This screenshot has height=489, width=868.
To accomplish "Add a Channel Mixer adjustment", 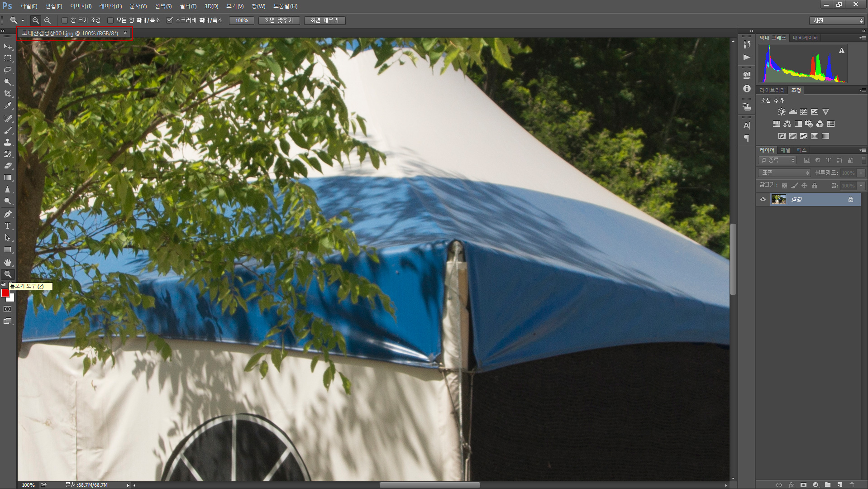I will tap(820, 124).
